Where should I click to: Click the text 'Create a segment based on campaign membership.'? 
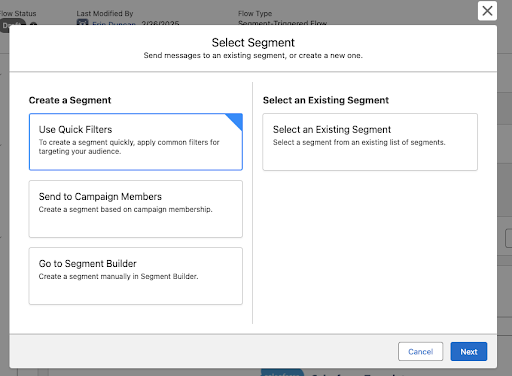[125, 209]
